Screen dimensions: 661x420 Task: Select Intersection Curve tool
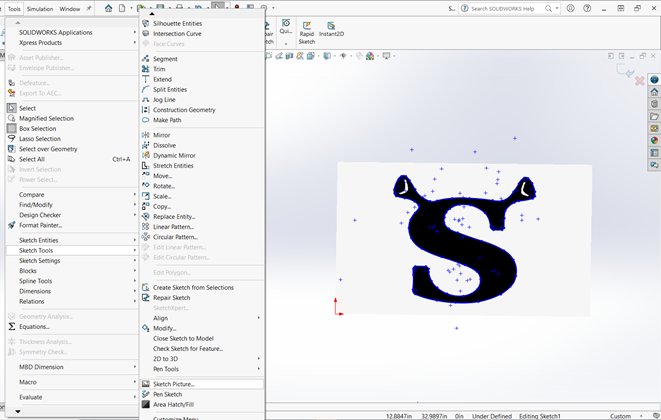click(x=202, y=34)
